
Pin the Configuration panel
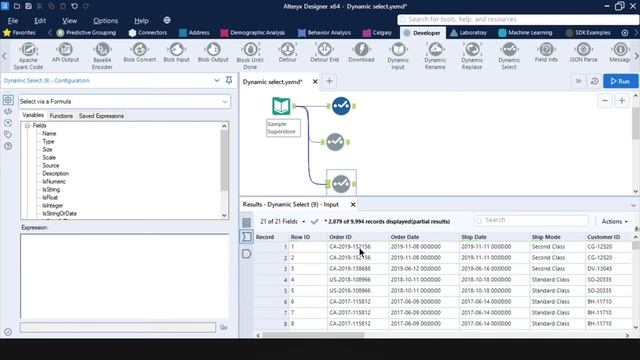click(229, 80)
